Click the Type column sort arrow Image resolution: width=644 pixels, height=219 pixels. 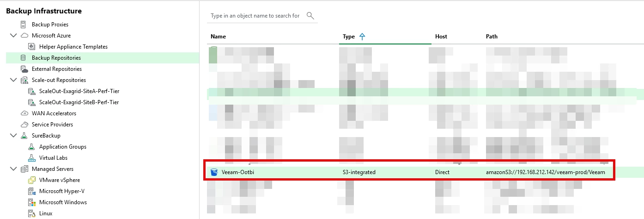[x=362, y=37]
